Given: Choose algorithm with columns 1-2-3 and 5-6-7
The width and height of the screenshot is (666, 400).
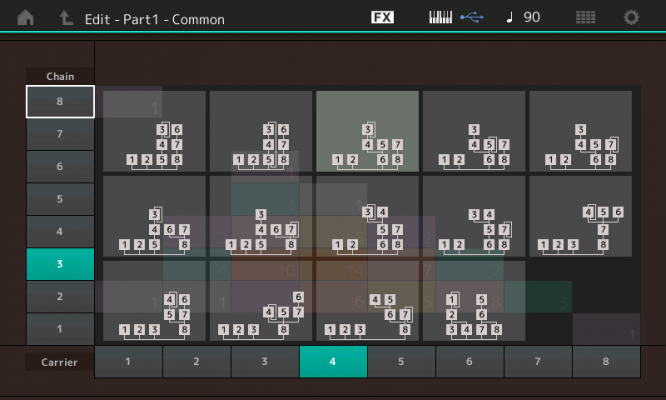Looking at the screenshot, I should coord(474,301).
